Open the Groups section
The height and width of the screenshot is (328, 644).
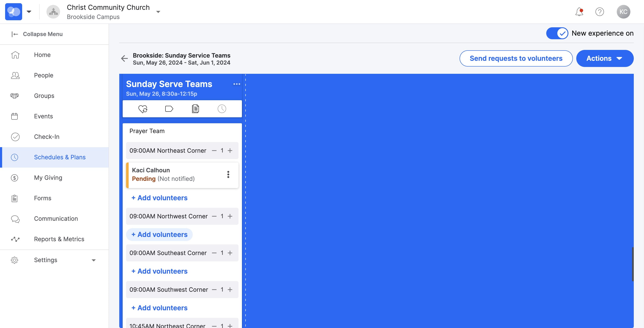(x=54, y=96)
